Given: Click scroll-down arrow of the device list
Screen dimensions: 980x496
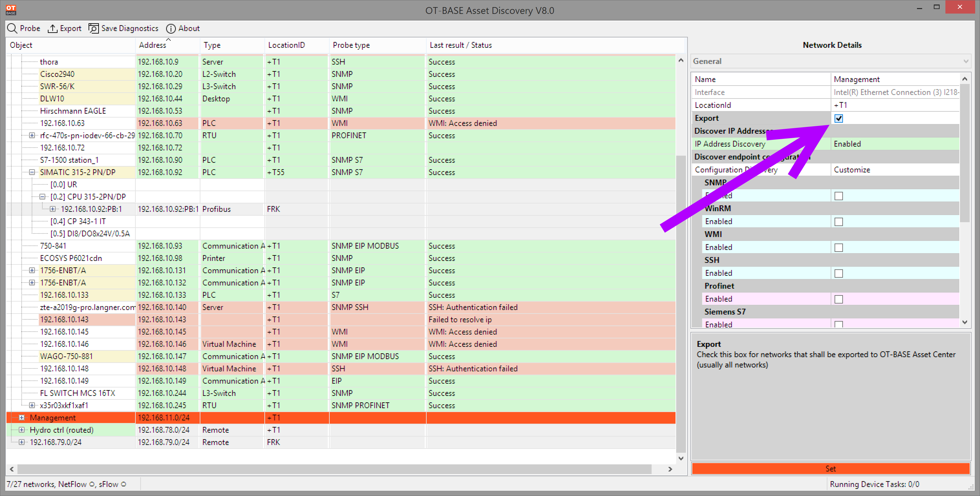Looking at the screenshot, I should click(x=681, y=458).
